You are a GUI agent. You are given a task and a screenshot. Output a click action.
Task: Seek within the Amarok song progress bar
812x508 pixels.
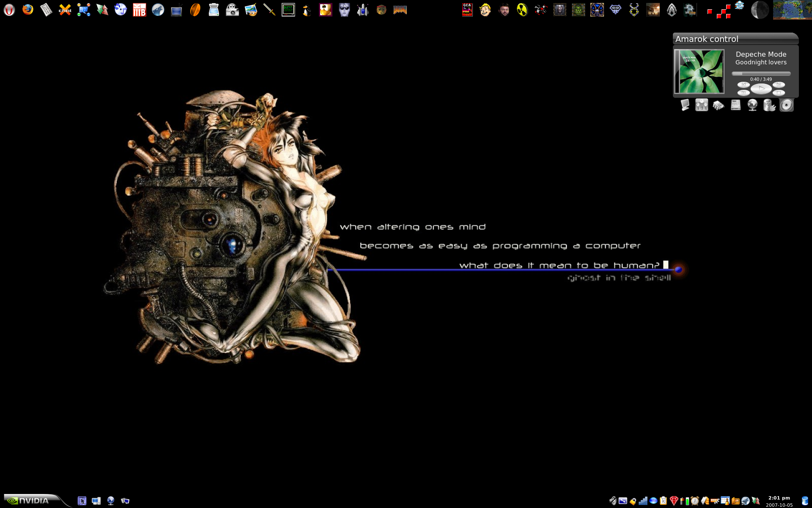pos(761,74)
